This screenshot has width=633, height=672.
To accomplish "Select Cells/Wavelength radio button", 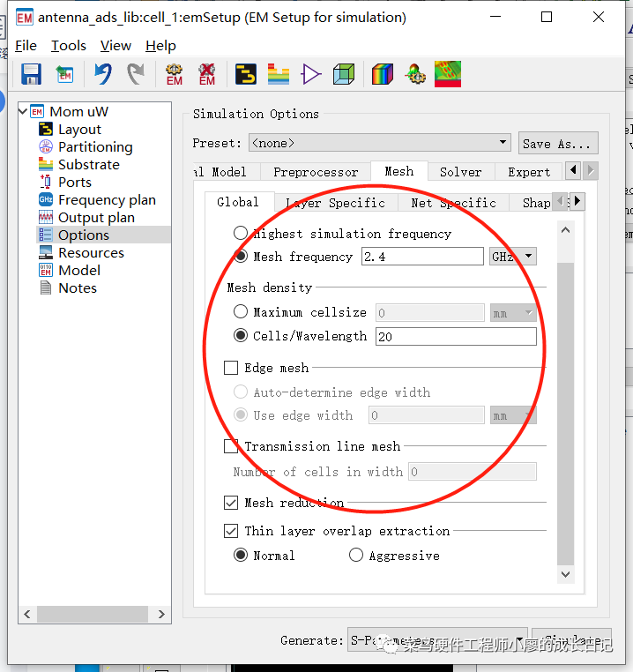I will 241,335.
